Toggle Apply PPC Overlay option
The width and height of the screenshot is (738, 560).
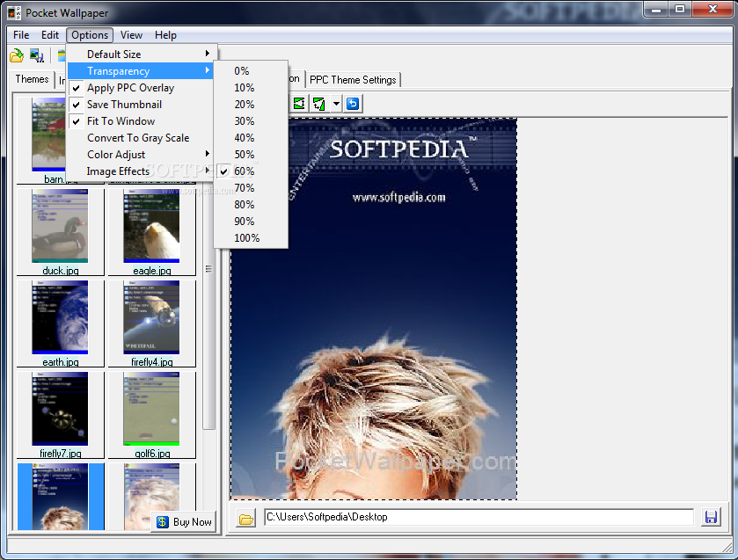(x=140, y=88)
